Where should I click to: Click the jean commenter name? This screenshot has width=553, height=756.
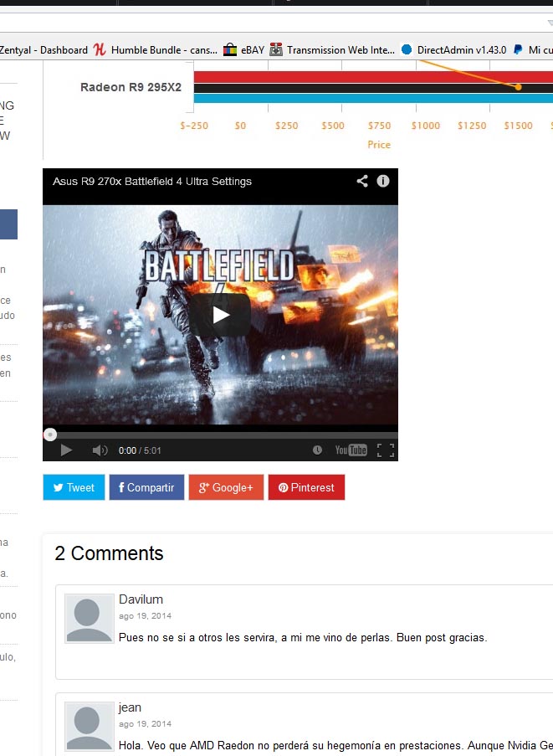point(130,707)
